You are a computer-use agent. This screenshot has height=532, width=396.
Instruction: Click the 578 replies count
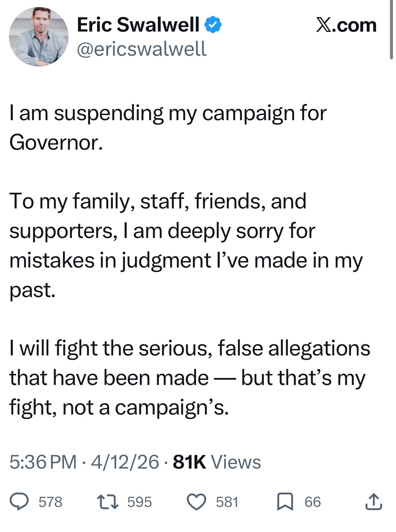pos(50,502)
